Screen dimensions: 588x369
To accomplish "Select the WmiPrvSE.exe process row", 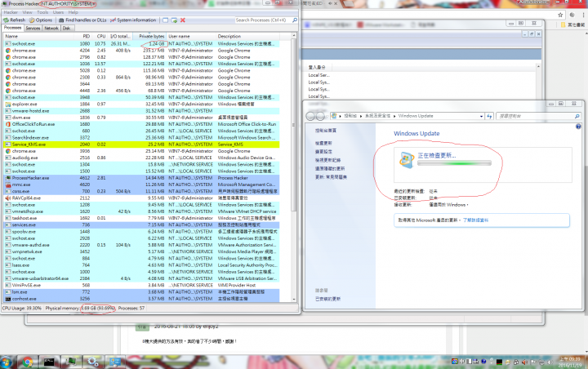I will tap(141, 286).
